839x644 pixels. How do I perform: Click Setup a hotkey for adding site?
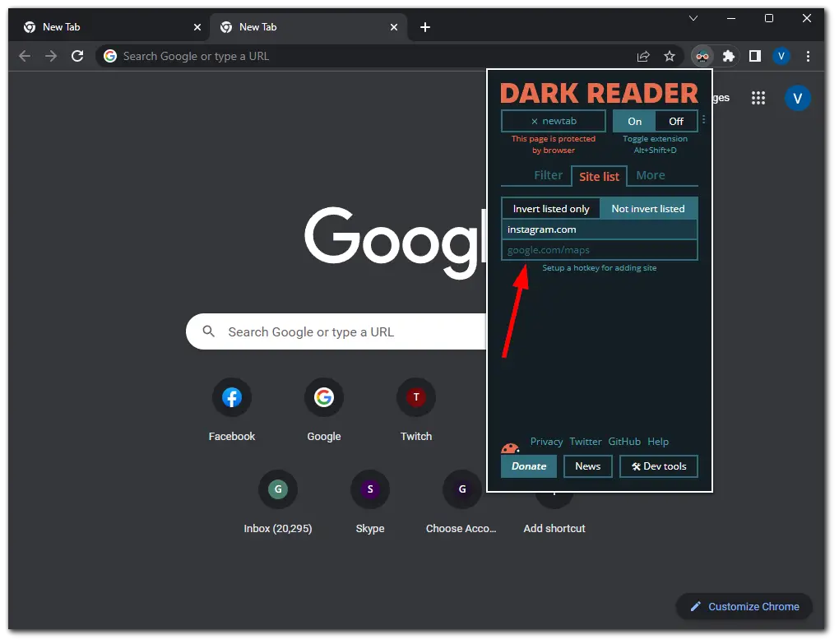click(x=600, y=268)
